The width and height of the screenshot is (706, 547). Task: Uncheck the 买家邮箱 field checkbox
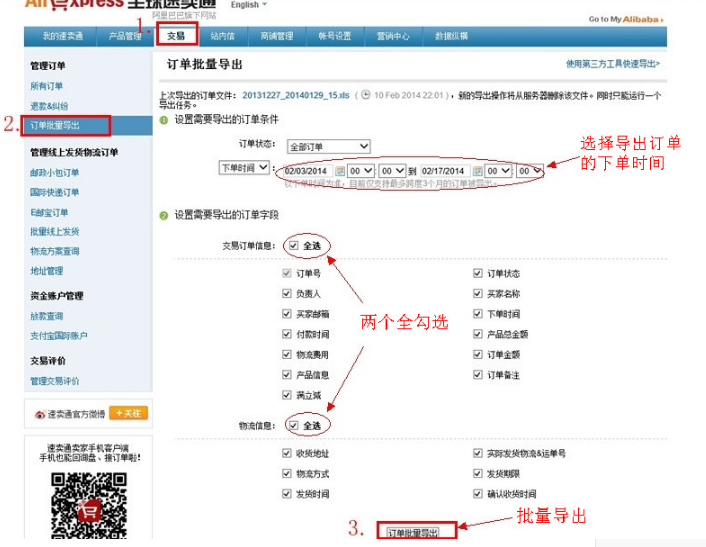coord(287,314)
